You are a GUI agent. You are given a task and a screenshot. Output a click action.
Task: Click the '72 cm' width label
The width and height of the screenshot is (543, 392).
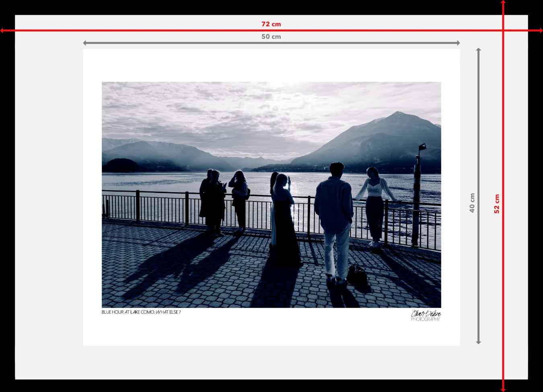[271, 24]
